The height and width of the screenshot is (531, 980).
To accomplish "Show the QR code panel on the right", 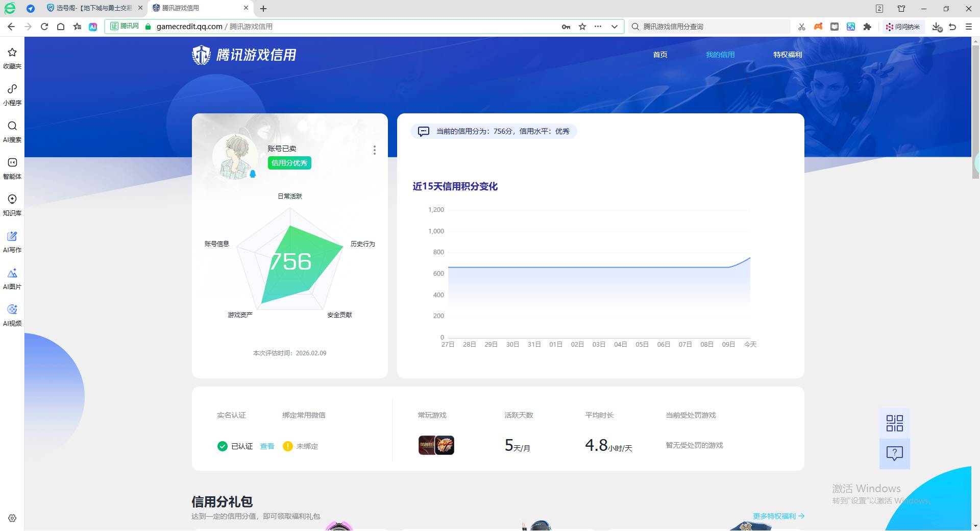I will [x=894, y=423].
